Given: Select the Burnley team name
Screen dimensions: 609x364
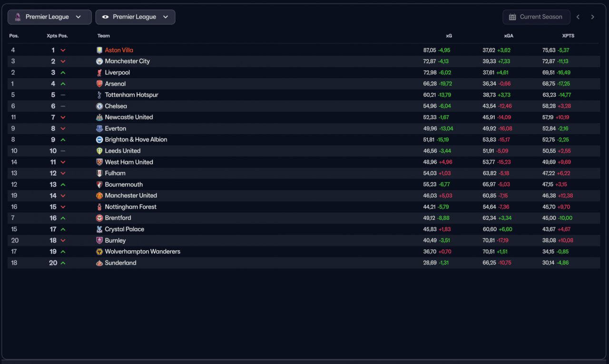Looking at the screenshot, I should pyautogui.click(x=116, y=240).
